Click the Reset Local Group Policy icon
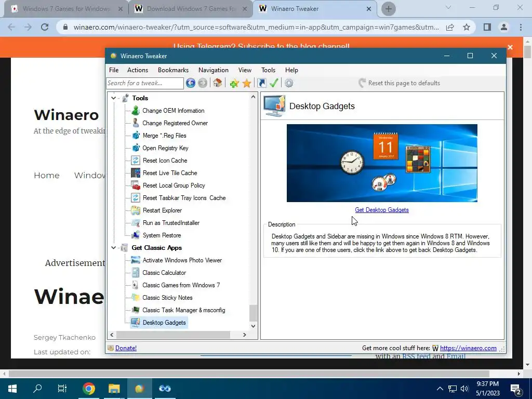The width and height of the screenshot is (532, 399). tap(136, 185)
